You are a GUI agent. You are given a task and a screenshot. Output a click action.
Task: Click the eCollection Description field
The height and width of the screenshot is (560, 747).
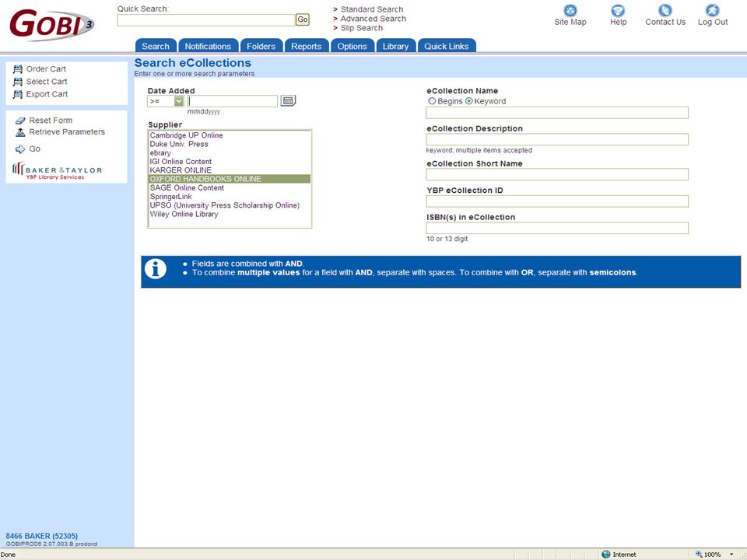[x=557, y=139]
